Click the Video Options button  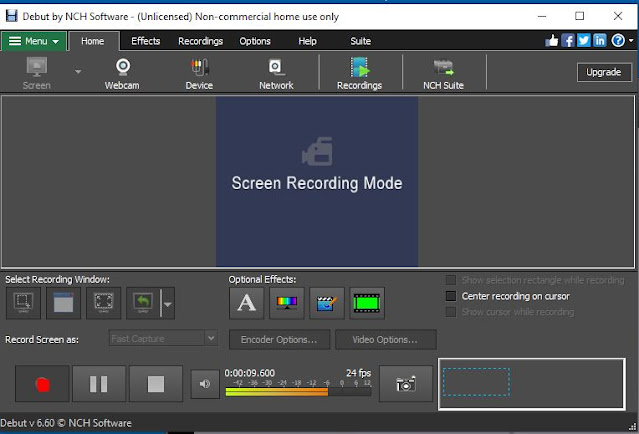[386, 339]
